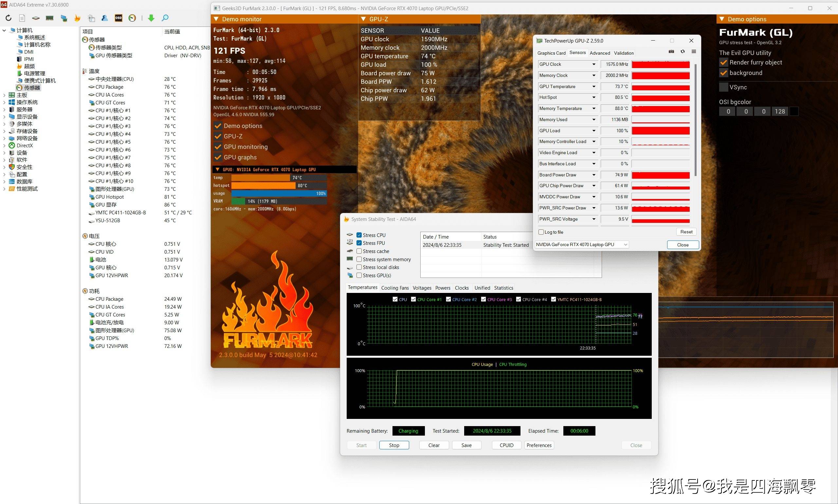This screenshot has width=838, height=504.
Task: Click the Save button in stability test
Action: pyautogui.click(x=466, y=445)
